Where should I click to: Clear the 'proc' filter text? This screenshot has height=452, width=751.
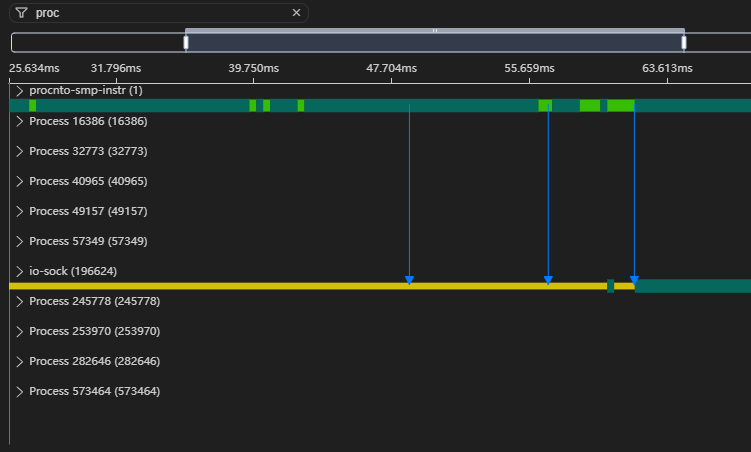(296, 13)
